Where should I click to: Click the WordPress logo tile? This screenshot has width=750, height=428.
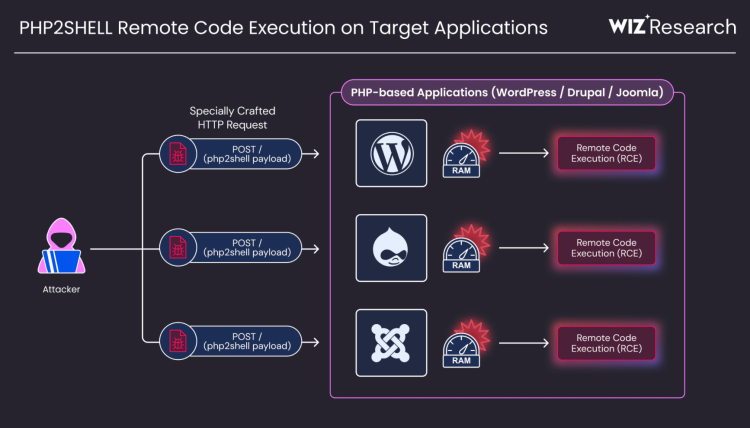click(391, 153)
